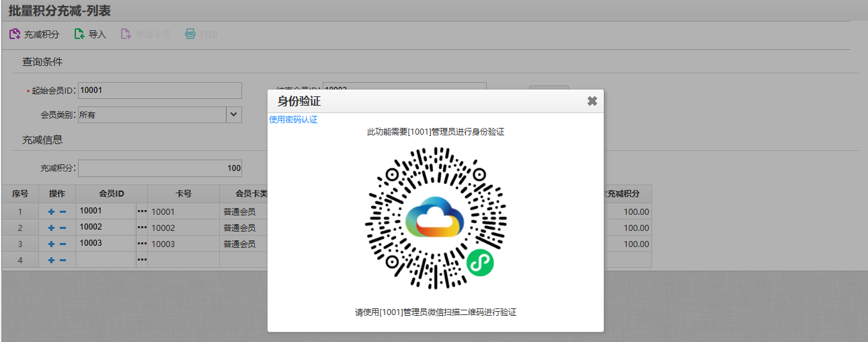Viewport: 868px width, 342px height.
Task: Open member lookup ellipsis for ID 10003
Action: [x=142, y=244]
